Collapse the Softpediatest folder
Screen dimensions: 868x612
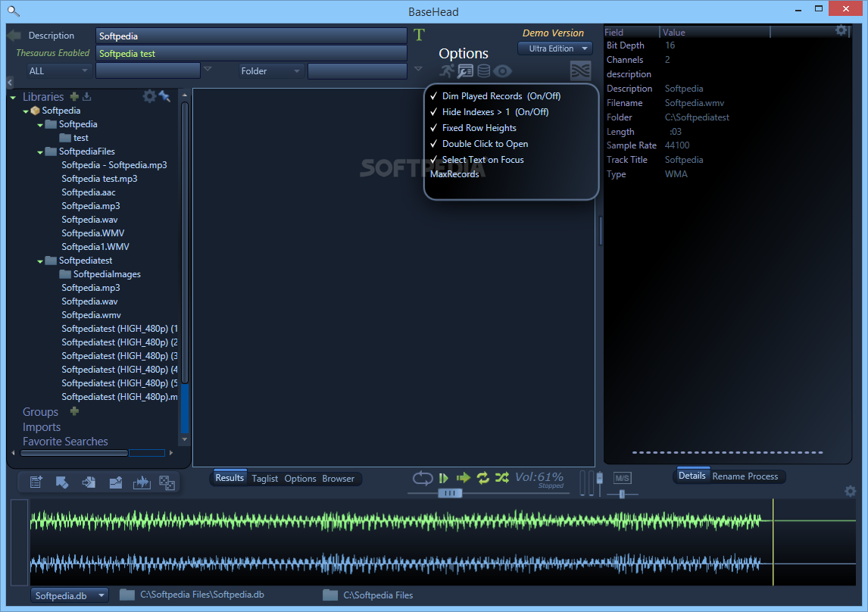click(40, 261)
